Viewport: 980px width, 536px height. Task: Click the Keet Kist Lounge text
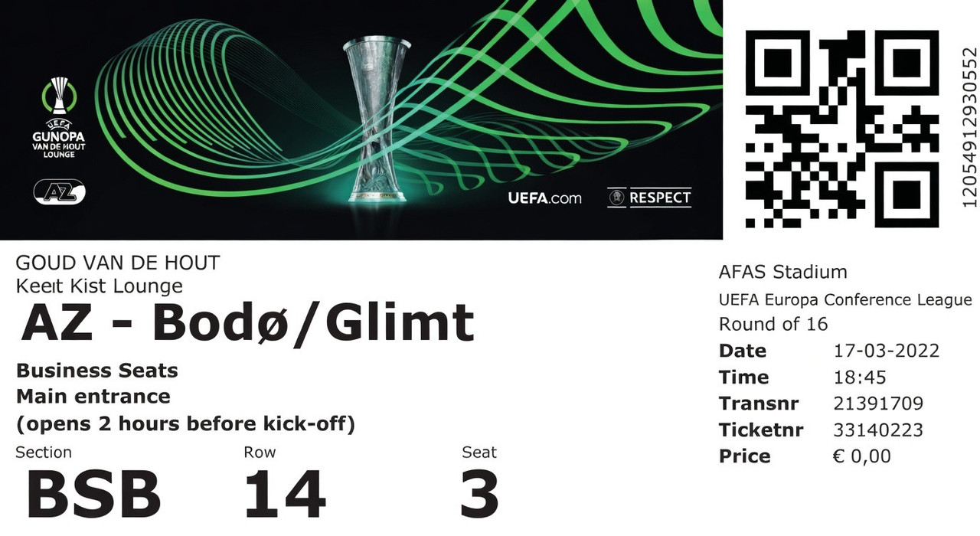(x=100, y=286)
